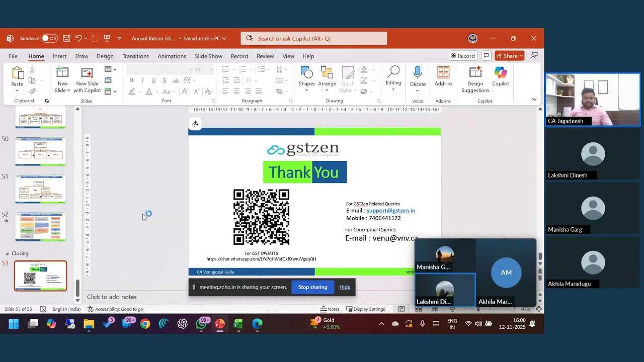Open the Review tab
This screenshot has width=644, height=362.
(x=265, y=56)
